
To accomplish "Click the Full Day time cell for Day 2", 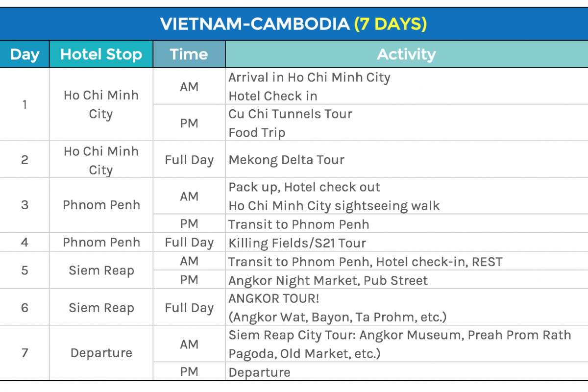I will [x=189, y=160].
